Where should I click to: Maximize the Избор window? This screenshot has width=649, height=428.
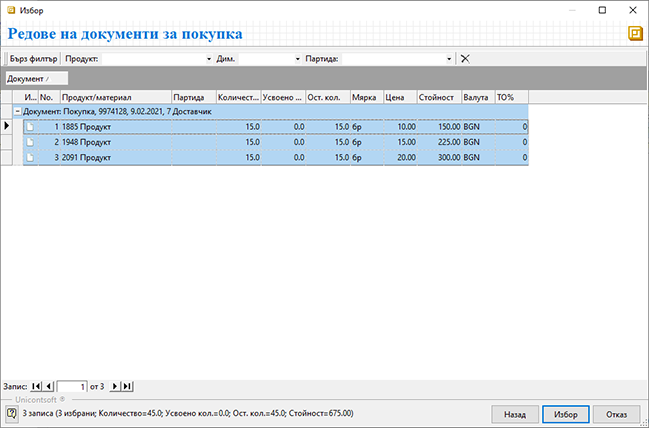(x=602, y=10)
